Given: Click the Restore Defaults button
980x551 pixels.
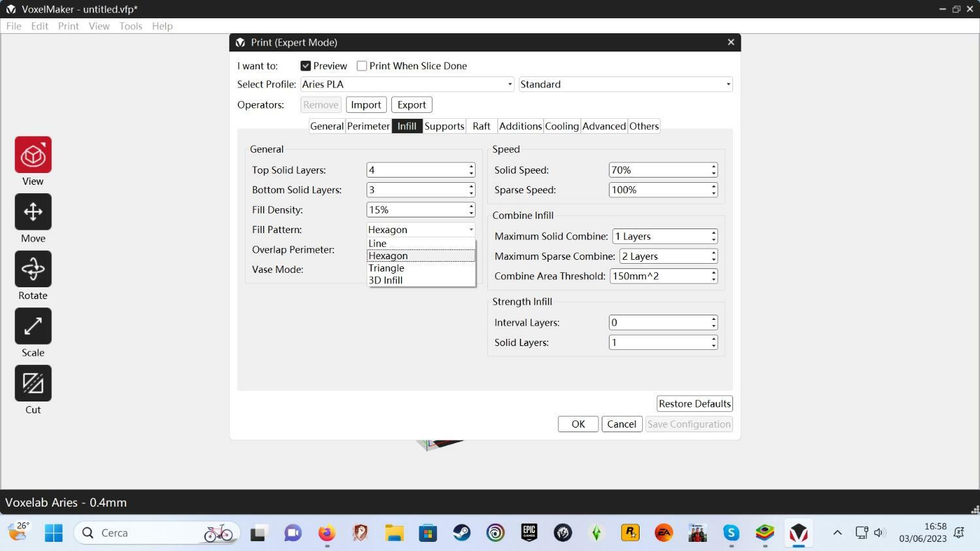Looking at the screenshot, I should (694, 403).
